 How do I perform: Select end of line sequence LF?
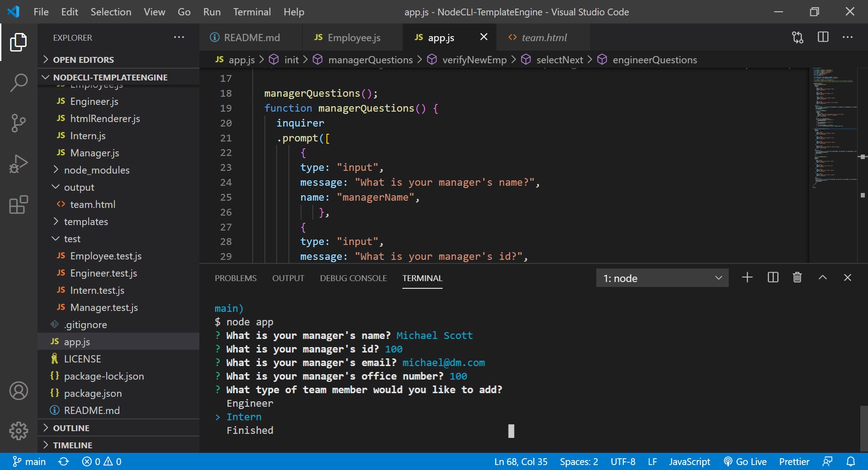pos(652,461)
